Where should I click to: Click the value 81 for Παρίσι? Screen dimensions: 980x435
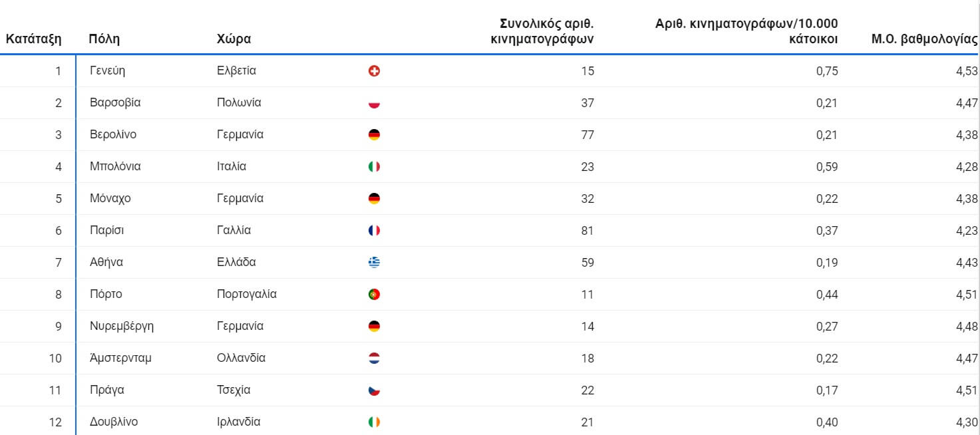587,230
